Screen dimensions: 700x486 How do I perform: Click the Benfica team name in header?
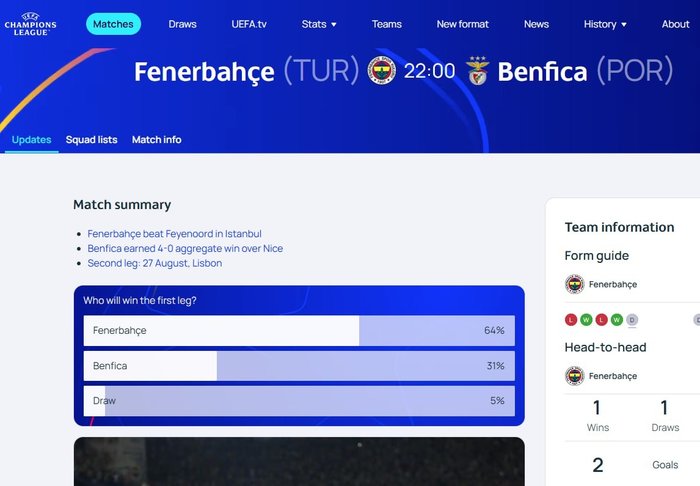(x=542, y=72)
